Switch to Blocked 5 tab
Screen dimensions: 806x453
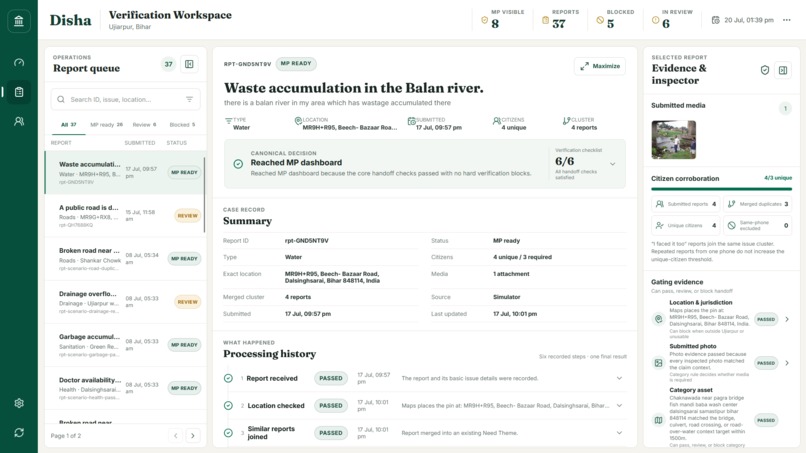pos(182,125)
